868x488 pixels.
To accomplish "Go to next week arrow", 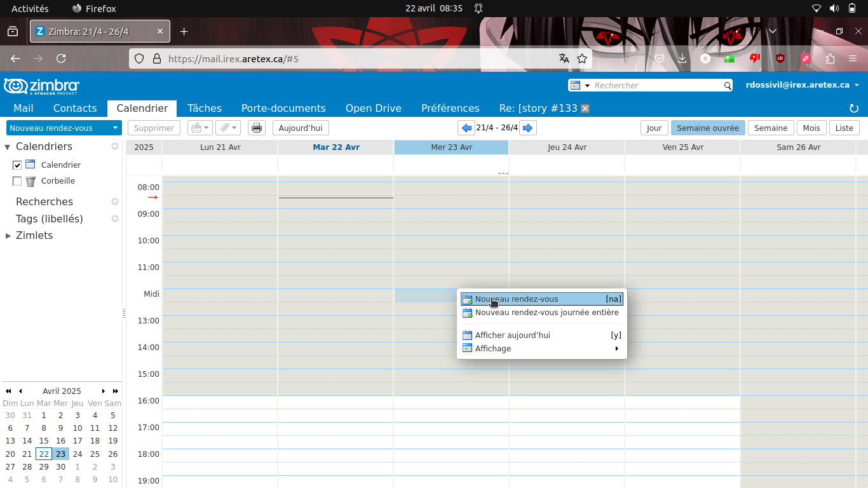I will click(x=528, y=128).
